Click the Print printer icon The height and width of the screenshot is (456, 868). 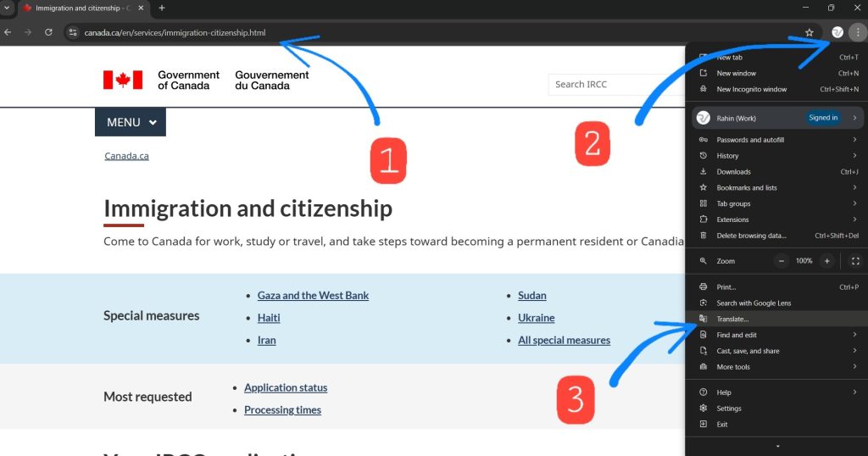coord(703,287)
